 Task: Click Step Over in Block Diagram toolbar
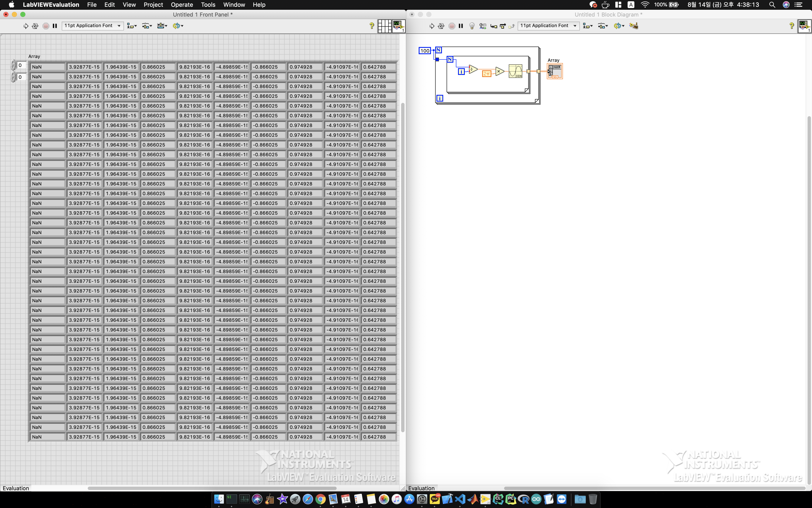click(x=503, y=26)
